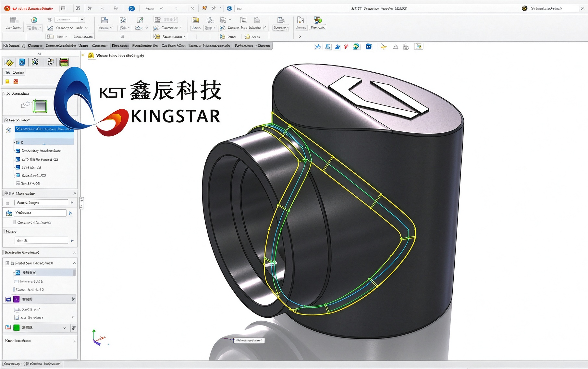Click the orange flag icon in the title bar

tap(204, 8)
